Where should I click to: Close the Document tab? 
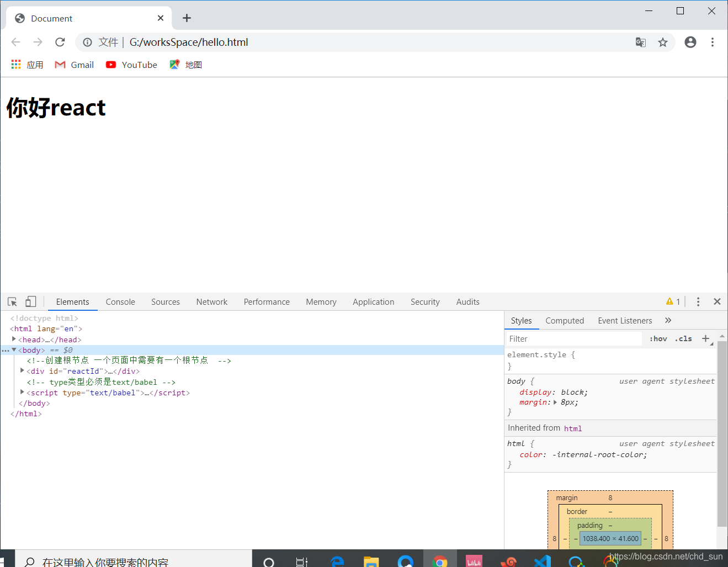click(x=161, y=18)
